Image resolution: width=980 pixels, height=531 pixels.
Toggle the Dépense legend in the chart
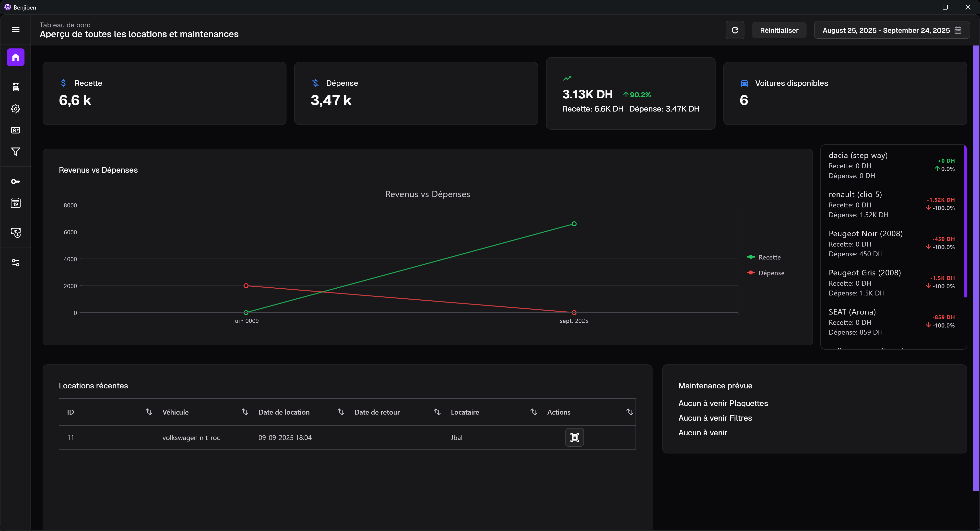(x=766, y=272)
